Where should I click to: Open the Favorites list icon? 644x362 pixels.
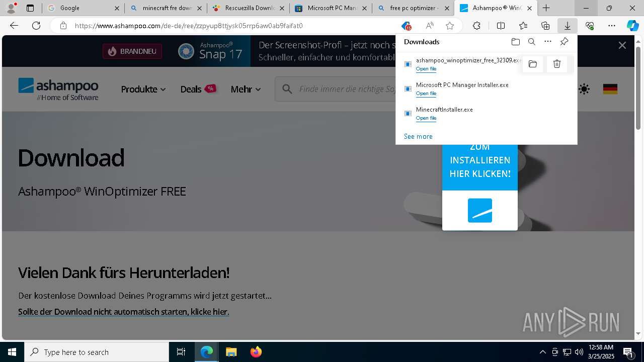[x=523, y=26]
